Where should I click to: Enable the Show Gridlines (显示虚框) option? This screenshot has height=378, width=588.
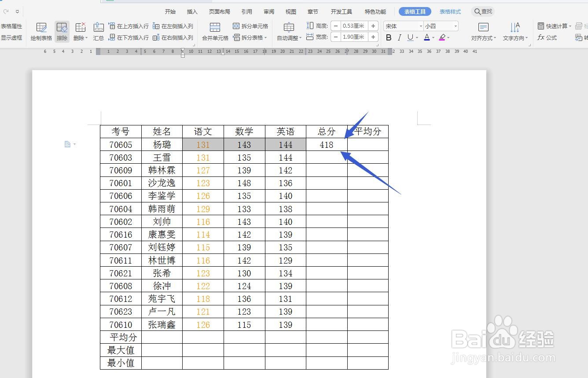pyautogui.click(x=12, y=37)
